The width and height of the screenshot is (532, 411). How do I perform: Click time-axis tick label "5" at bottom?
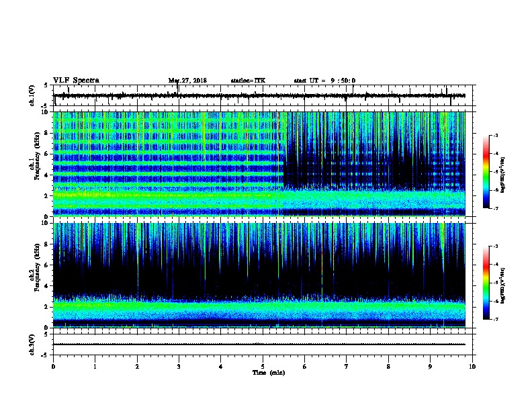coord(263,367)
